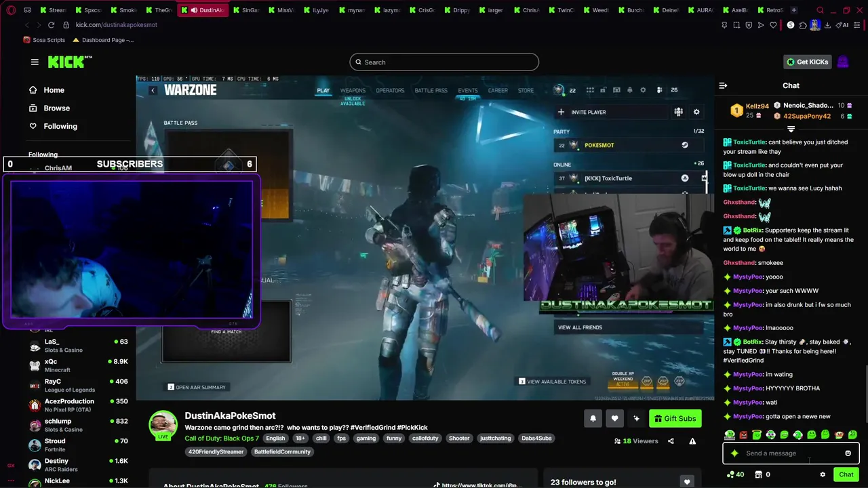The height and width of the screenshot is (488, 868).
Task: Click the Kick search field
Action: (x=444, y=62)
